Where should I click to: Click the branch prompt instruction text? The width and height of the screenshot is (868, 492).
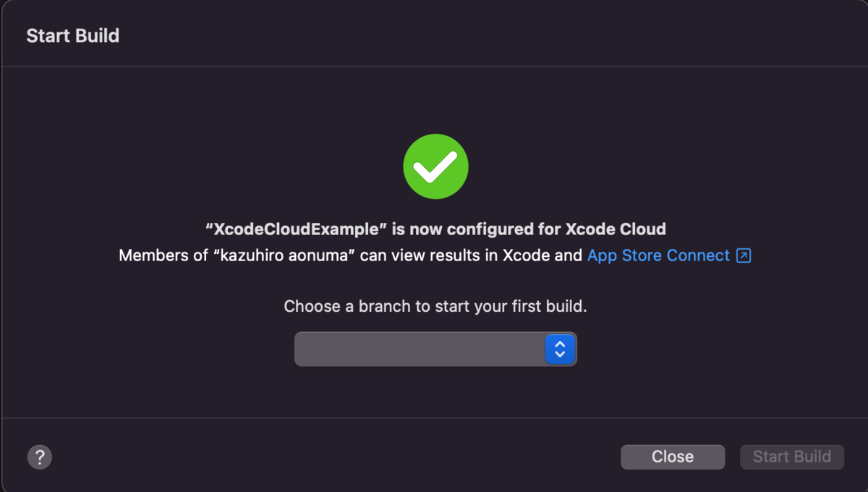[x=435, y=306]
